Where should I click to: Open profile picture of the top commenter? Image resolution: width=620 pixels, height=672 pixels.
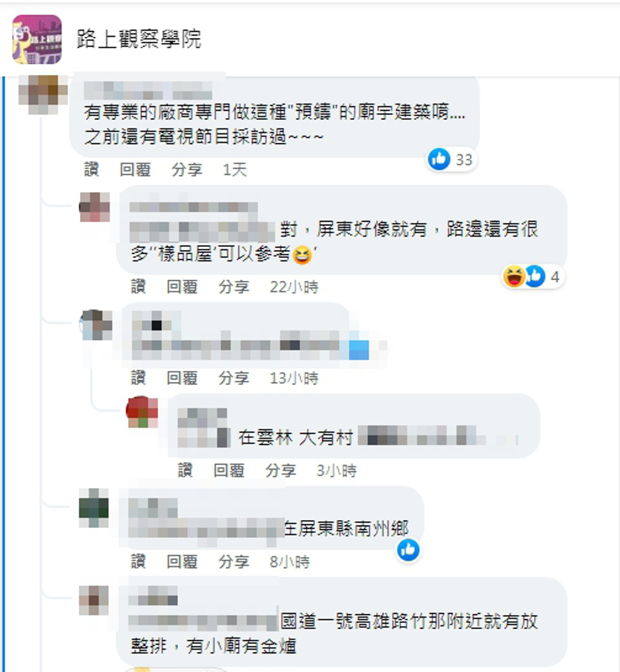point(43,94)
